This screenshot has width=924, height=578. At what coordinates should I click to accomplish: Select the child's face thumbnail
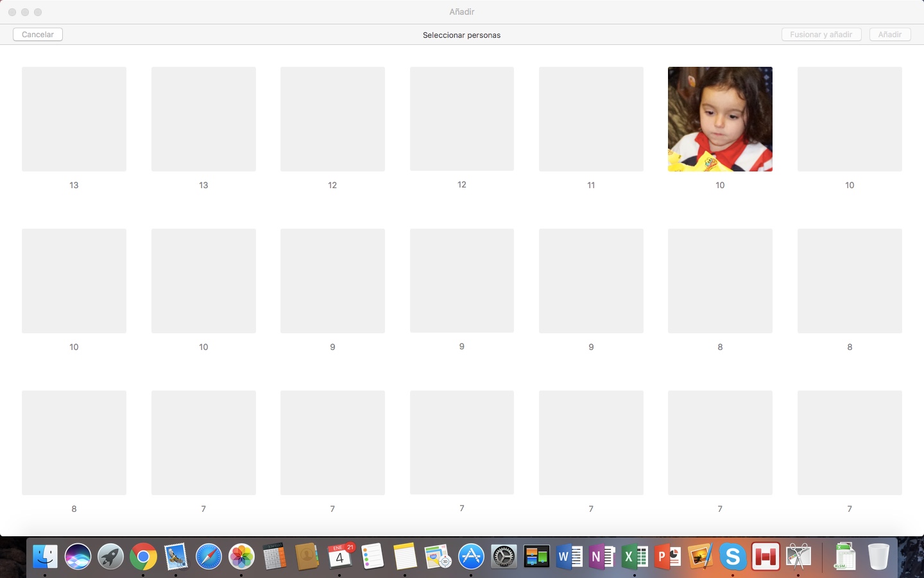[720, 119]
